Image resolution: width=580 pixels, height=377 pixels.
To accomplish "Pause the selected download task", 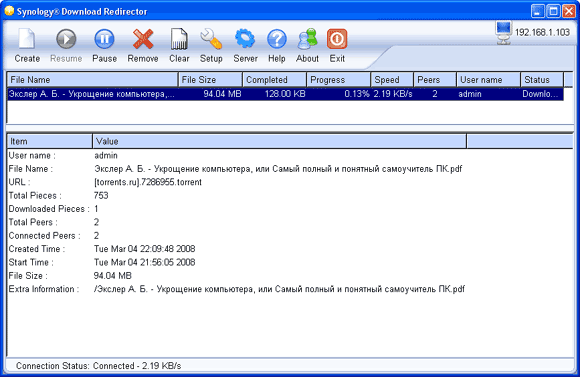I will (x=104, y=39).
